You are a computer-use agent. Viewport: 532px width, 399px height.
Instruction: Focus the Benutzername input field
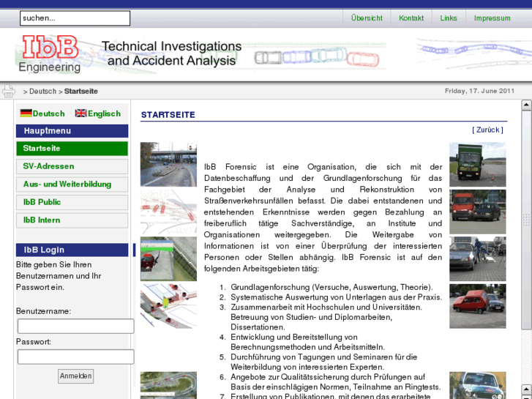pyautogui.click(x=75, y=326)
